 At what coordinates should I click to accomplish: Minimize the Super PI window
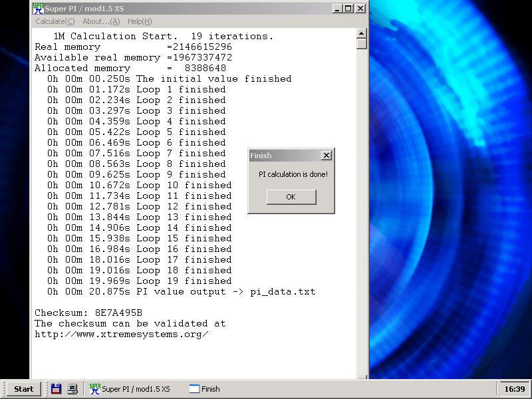click(x=338, y=9)
